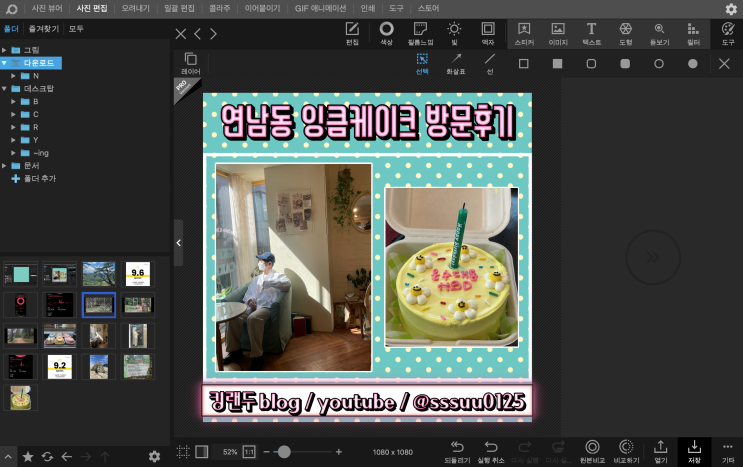
Task: Toggle the dashed crop-area icon at bottom
Action: point(183,452)
